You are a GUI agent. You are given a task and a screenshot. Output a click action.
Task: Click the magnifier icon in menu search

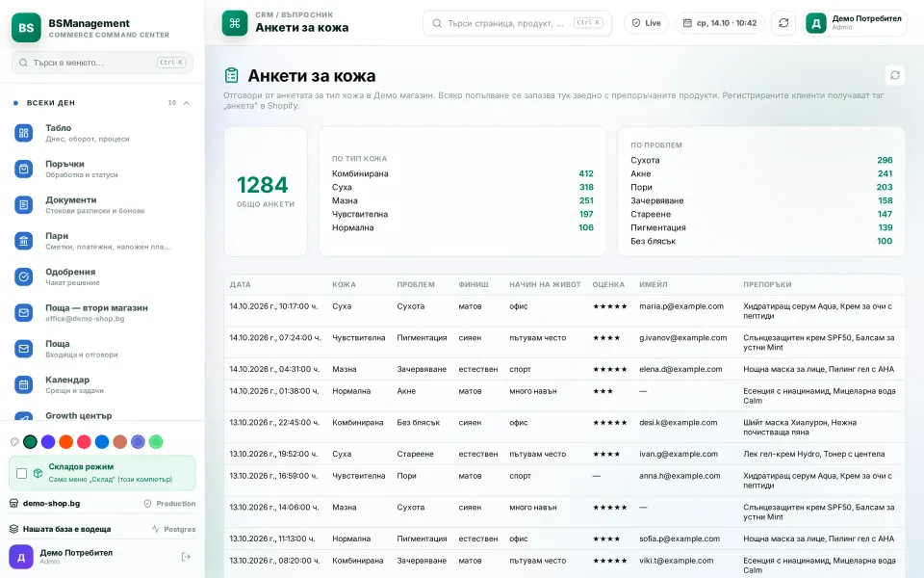pyautogui.click(x=23, y=63)
